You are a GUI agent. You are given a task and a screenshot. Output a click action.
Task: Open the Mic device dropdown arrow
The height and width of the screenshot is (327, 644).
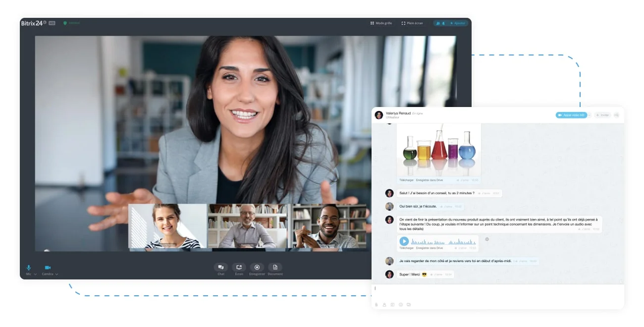[35, 274]
